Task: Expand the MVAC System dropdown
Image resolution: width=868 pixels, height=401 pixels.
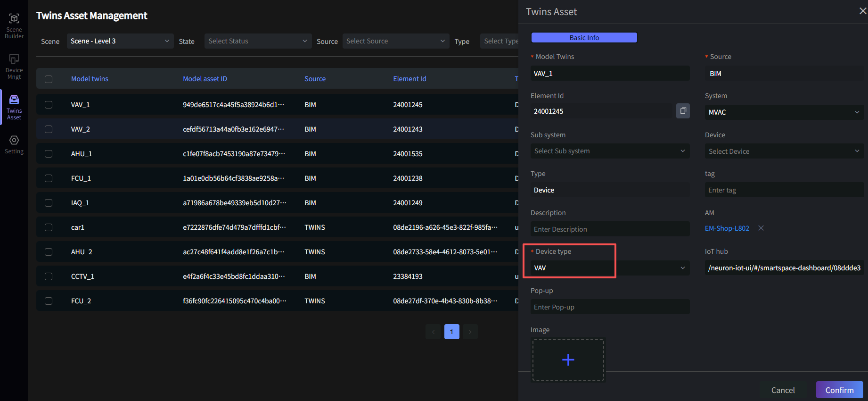Action: point(784,112)
